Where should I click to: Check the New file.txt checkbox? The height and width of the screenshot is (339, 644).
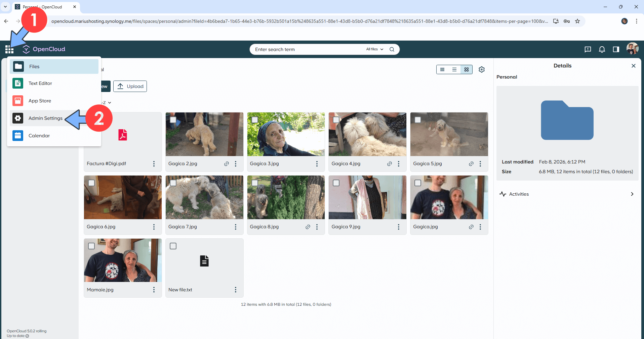point(173,246)
